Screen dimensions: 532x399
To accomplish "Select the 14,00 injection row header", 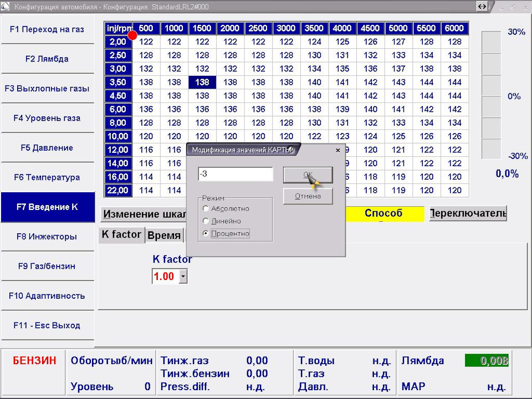I will click(x=118, y=163).
